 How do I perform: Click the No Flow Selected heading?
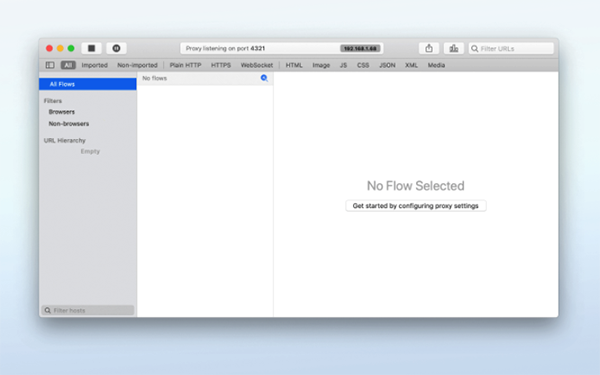pos(416,186)
